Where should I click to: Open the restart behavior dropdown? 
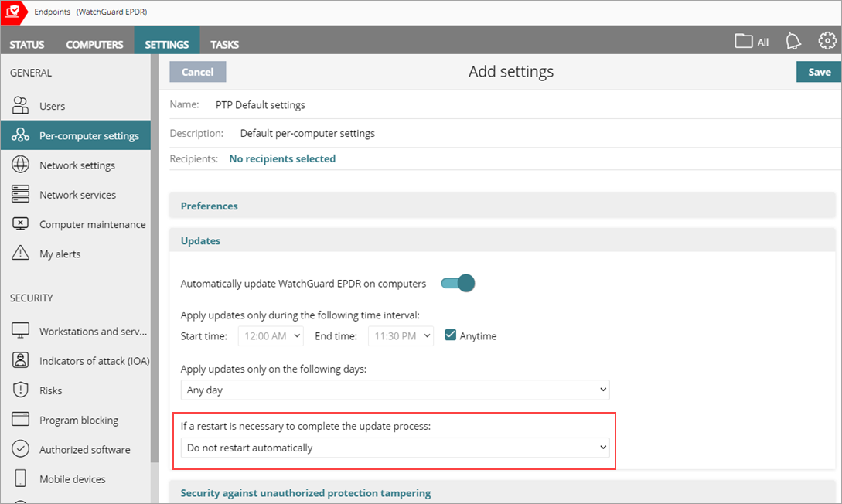click(x=394, y=447)
